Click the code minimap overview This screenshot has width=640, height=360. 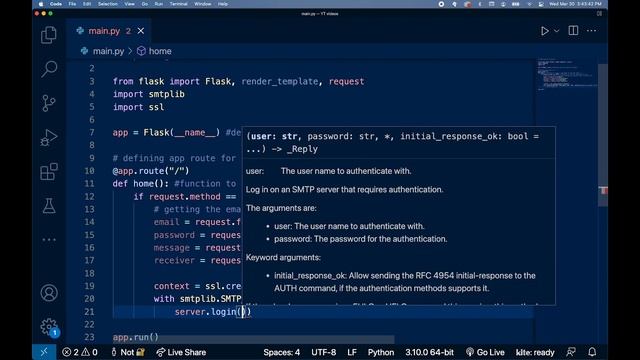pos(566,76)
